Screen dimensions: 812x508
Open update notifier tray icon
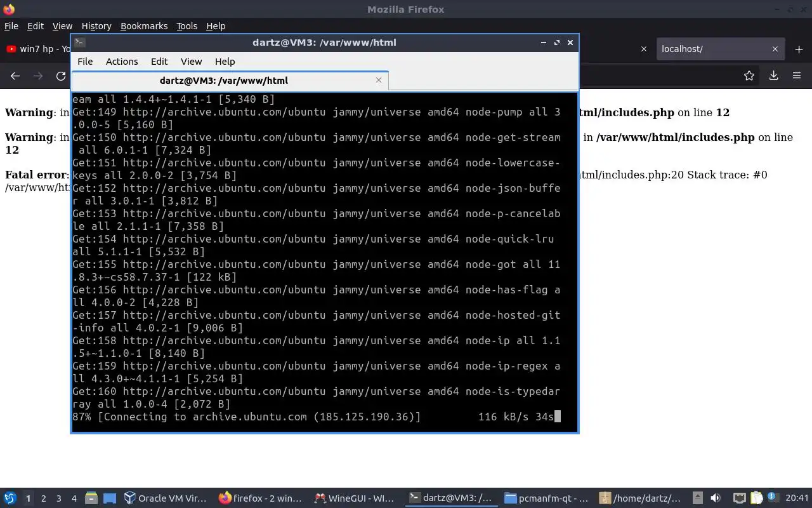(x=772, y=497)
